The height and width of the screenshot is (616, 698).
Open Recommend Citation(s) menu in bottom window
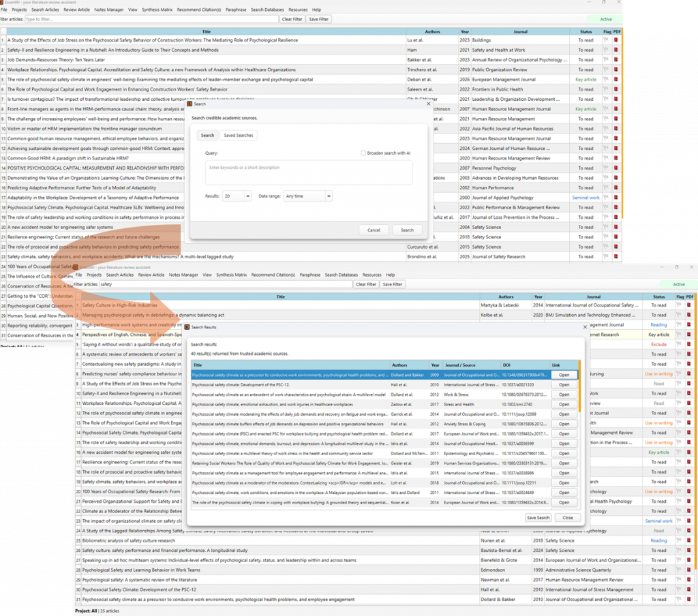(273, 275)
